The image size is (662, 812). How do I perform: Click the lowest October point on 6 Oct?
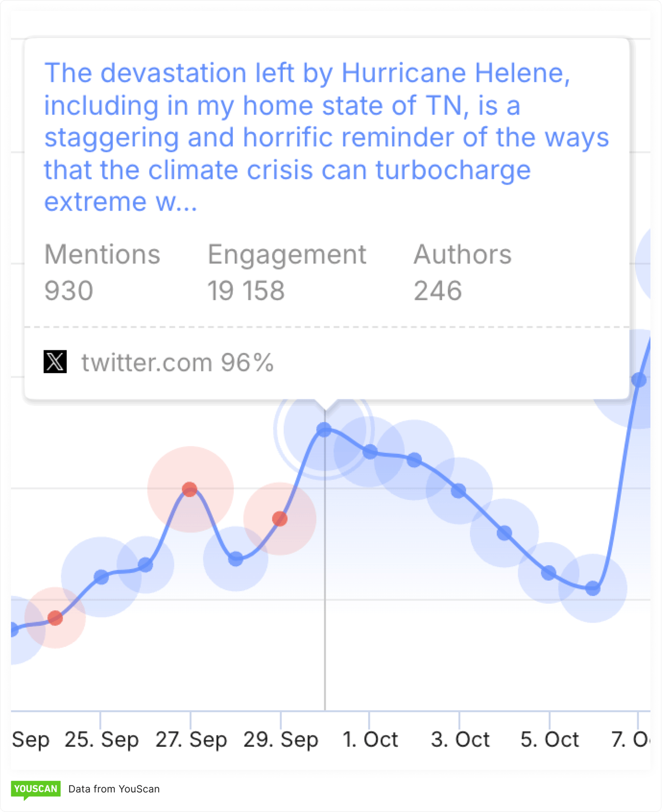[593, 588]
